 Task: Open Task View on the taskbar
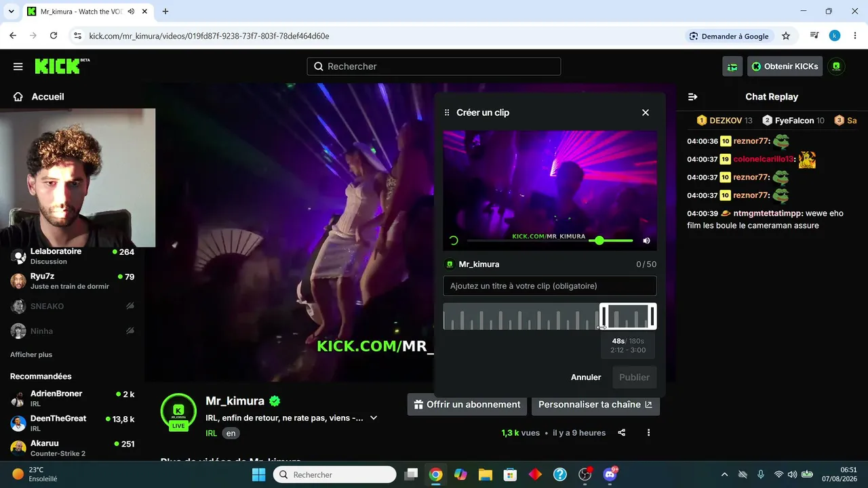pyautogui.click(x=411, y=474)
